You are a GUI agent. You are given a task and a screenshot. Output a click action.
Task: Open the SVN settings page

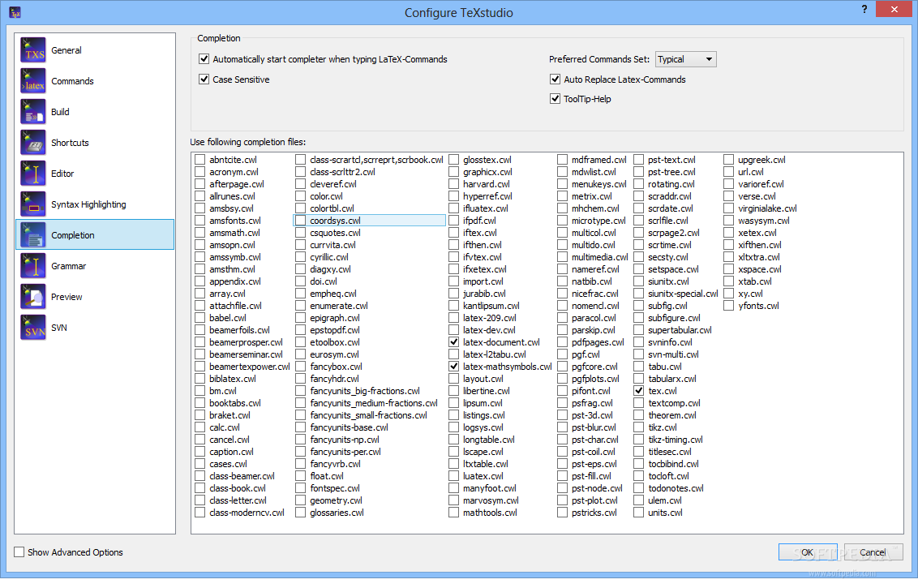pyautogui.click(x=95, y=328)
